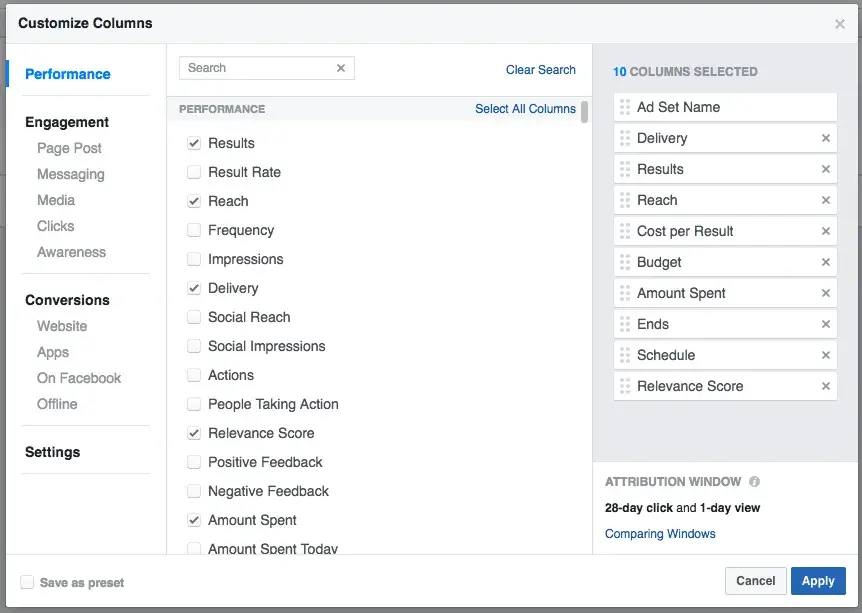
Task: Open the Settings section in sidebar
Action: pos(52,452)
